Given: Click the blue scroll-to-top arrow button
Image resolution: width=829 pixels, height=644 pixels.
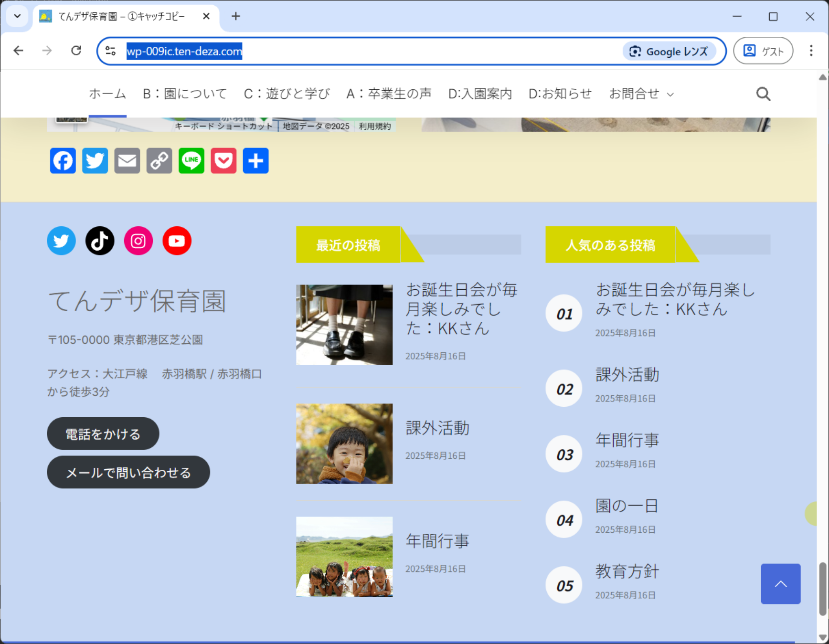Looking at the screenshot, I should click(780, 583).
